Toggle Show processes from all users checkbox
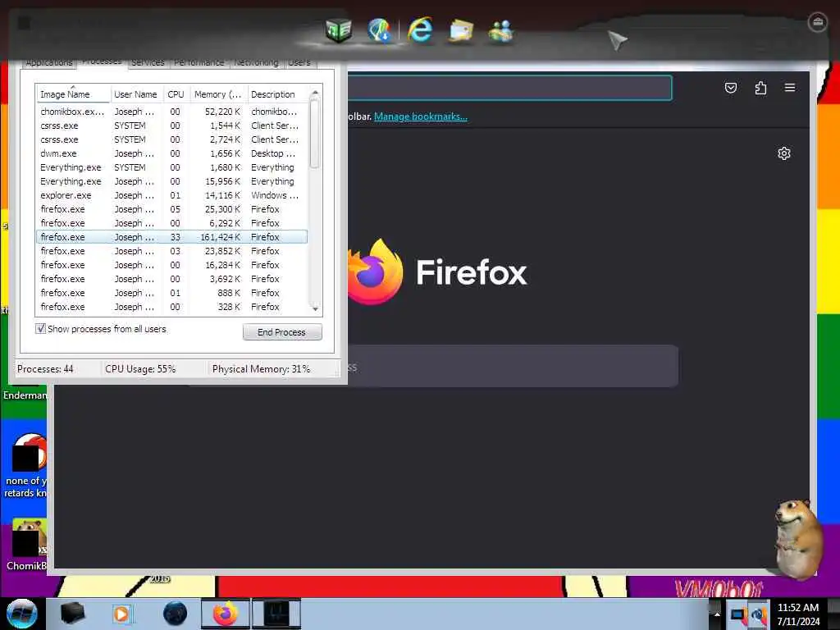This screenshot has height=630, width=840. 41,328
